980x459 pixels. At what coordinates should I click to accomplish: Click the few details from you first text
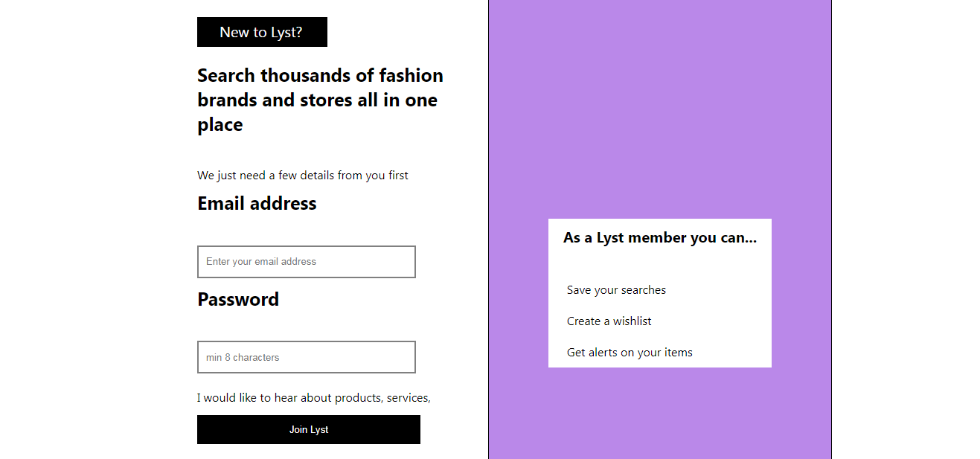click(x=302, y=175)
